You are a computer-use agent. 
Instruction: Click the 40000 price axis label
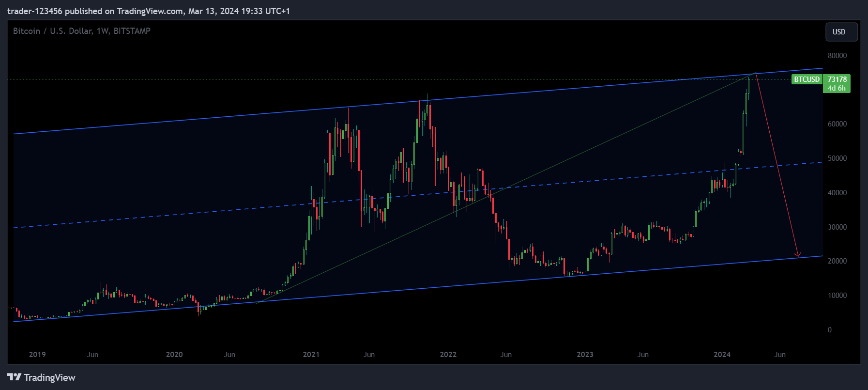pyautogui.click(x=837, y=193)
